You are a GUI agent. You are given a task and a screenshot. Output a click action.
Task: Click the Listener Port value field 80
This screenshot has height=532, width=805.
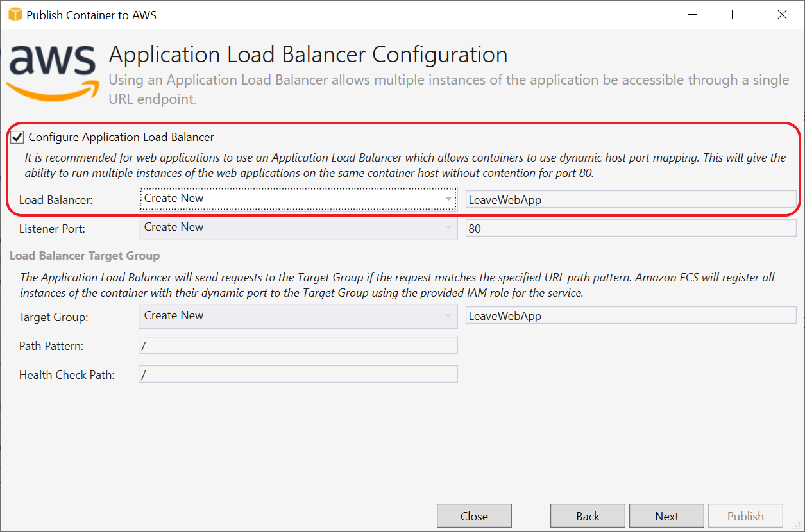[x=631, y=228]
